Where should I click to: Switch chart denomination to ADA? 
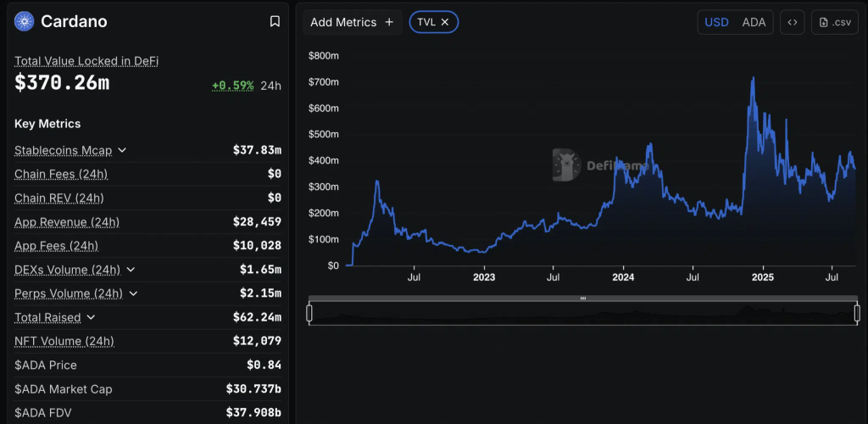pos(754,22)
